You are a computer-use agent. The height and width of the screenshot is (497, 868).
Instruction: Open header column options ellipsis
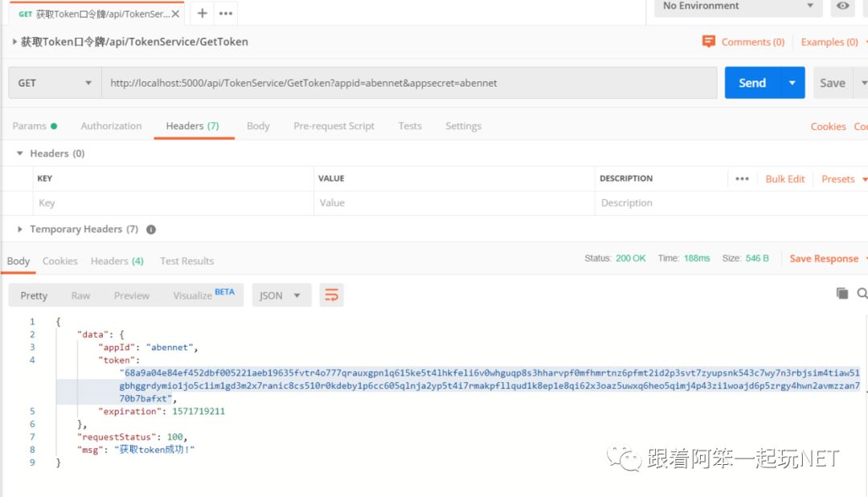[x=742, y=179]
